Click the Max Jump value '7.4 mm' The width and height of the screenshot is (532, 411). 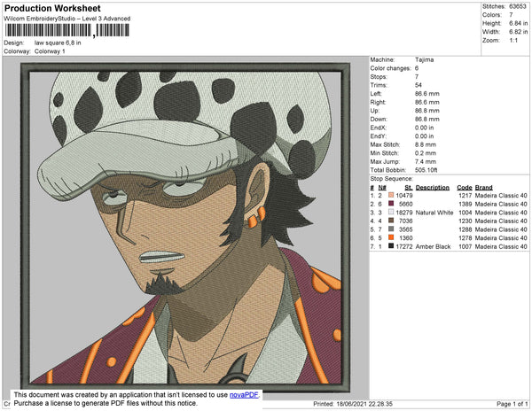pyautogui.click(x=425, y=161)
